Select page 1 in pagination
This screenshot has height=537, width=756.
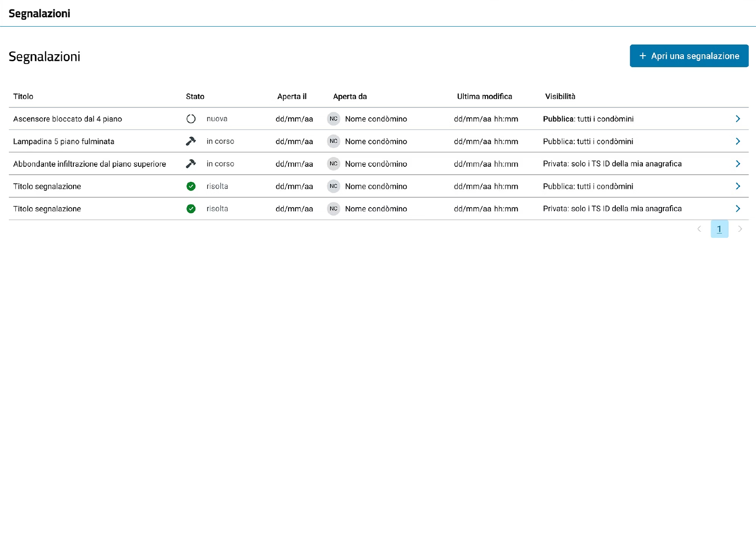(720, 229)
